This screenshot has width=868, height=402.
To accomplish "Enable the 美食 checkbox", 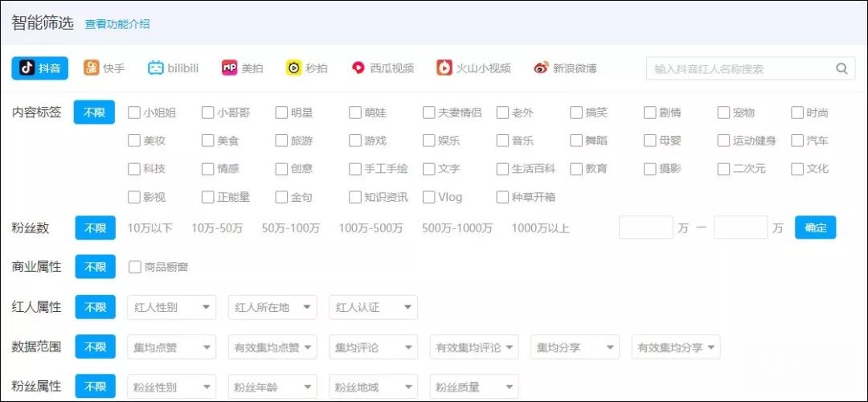I will [208, 141].
